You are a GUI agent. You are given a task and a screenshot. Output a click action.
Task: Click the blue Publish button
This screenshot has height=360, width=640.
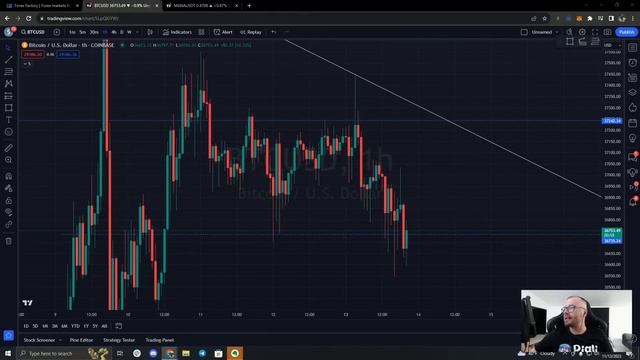(627, 32)
